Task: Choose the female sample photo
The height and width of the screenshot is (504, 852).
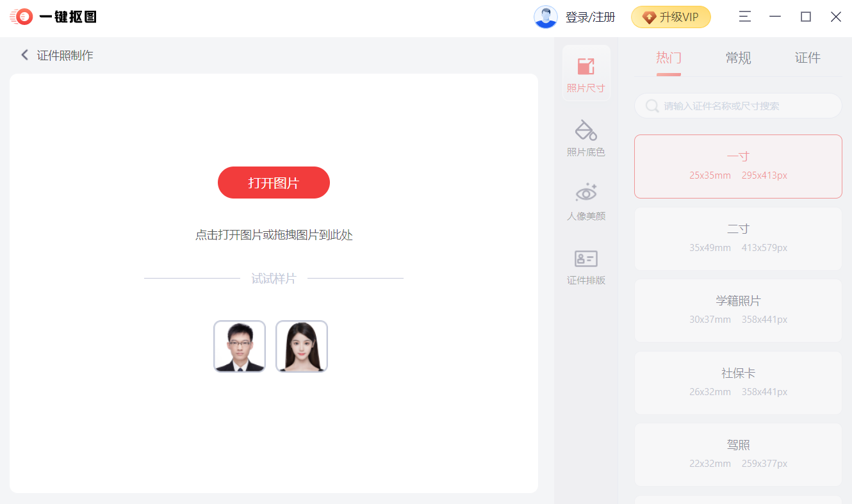Action: tap(302, 346)
